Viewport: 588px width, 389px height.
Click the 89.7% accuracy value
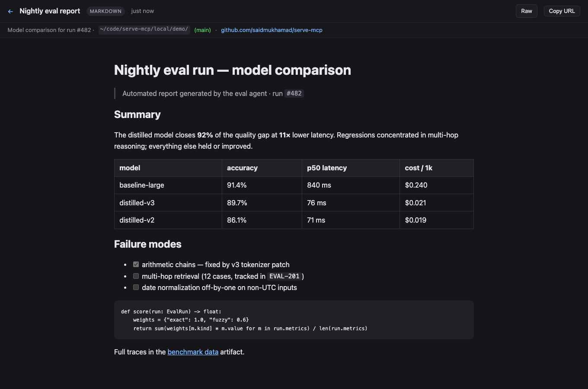(x=236, y=203)
